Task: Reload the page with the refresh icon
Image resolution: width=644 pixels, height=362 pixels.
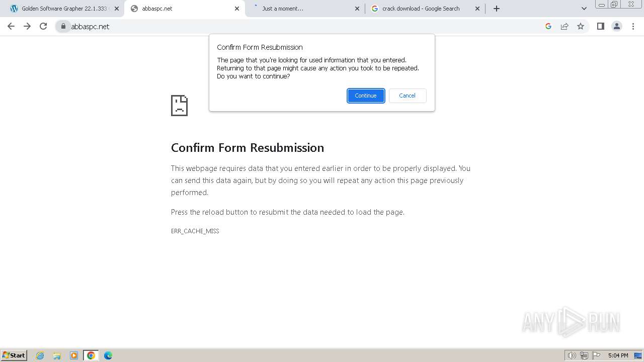Action: point(43,26)
